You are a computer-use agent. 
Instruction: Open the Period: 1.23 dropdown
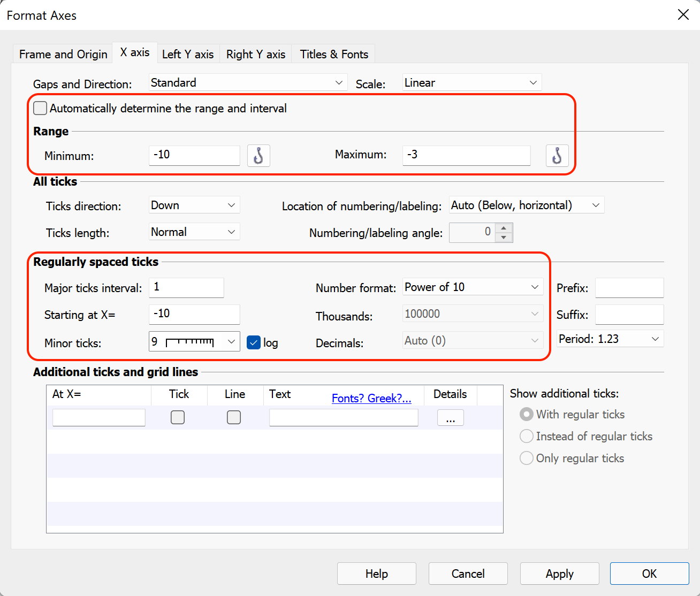coord(610,339)
